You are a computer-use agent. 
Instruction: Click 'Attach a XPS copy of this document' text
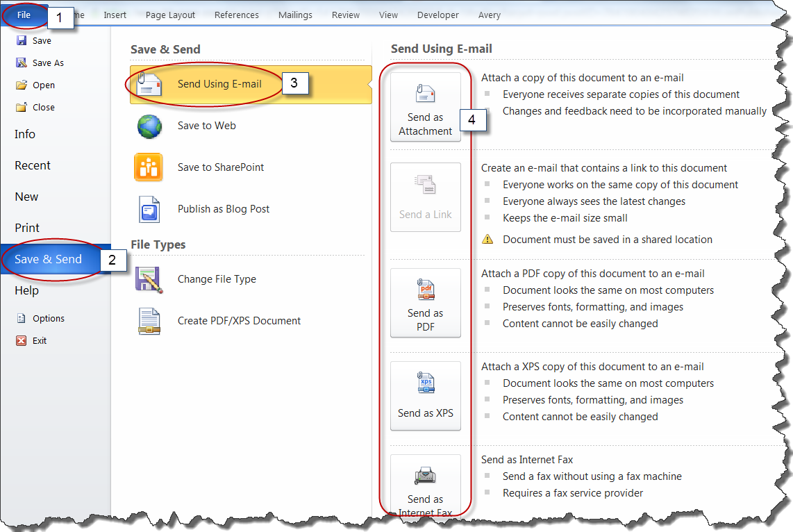[592, 367]
